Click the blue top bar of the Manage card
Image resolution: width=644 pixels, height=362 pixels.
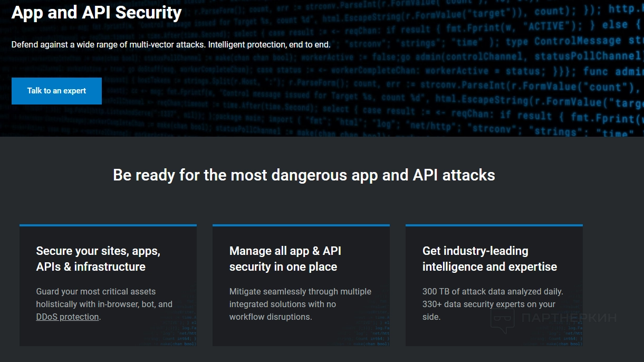pos(301,225)
